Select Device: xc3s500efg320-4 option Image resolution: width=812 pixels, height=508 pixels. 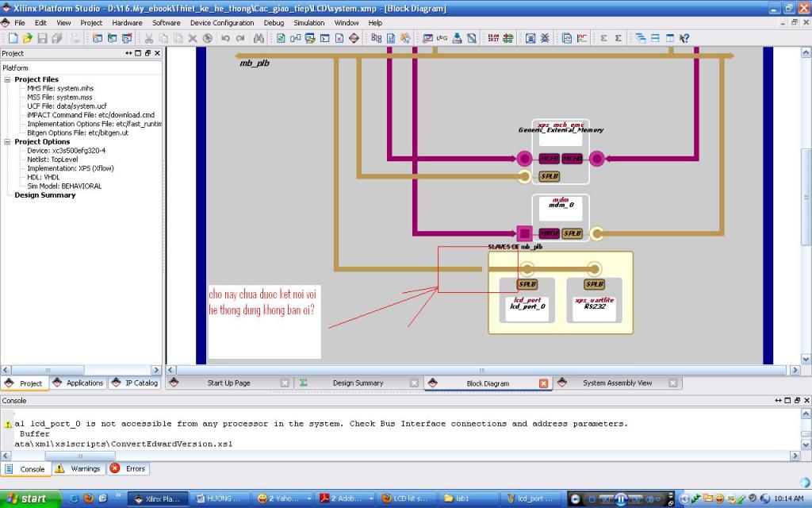click(x=66, y=150)
